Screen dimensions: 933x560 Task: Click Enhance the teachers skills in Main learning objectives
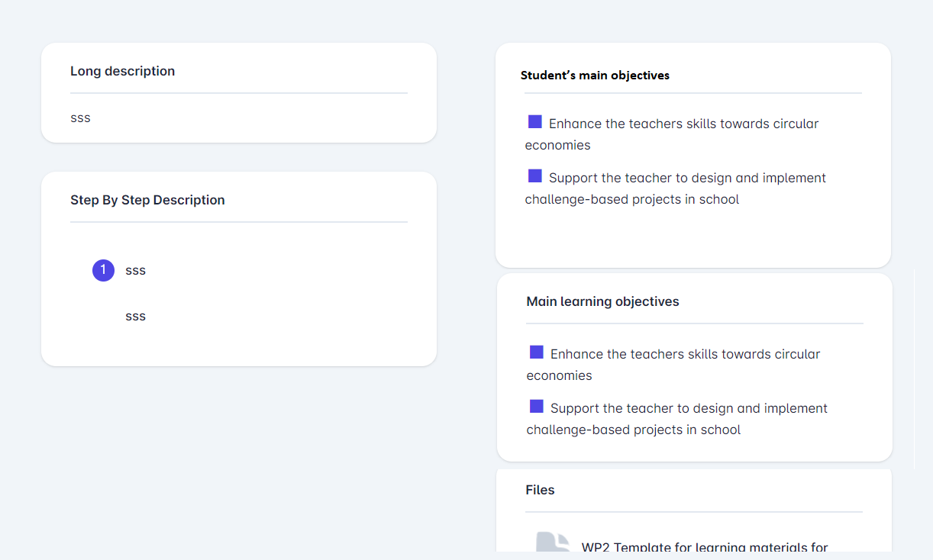click(x=685, y=354)
